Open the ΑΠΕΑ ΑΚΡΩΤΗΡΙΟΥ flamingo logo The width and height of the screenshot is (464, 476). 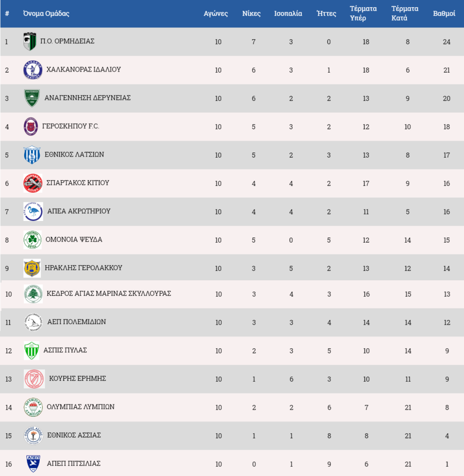(x=33, y=211)
